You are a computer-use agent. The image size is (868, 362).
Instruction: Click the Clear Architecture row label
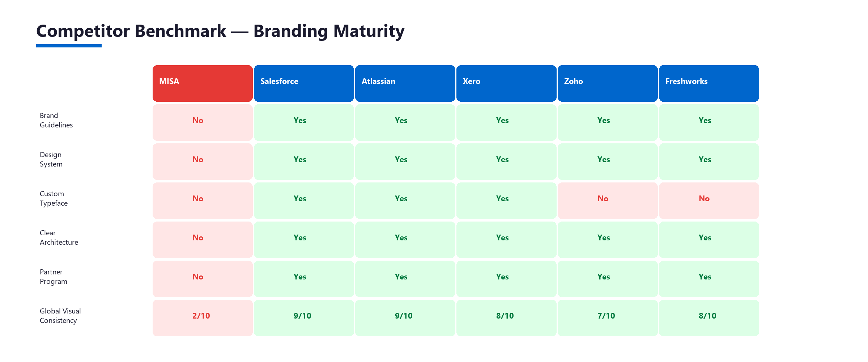click(x=59, y=237)
